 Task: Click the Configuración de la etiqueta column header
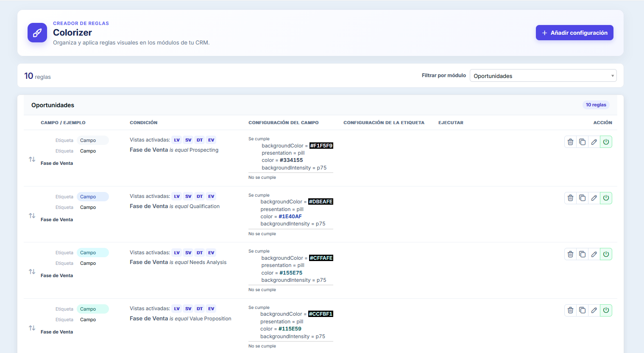[x=384, y=122]
